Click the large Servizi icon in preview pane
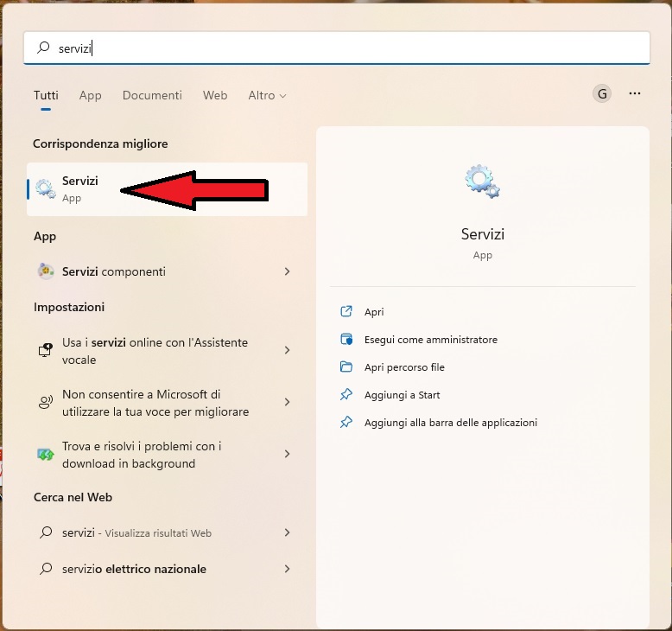The image size is (672, 631). point(483,182)
